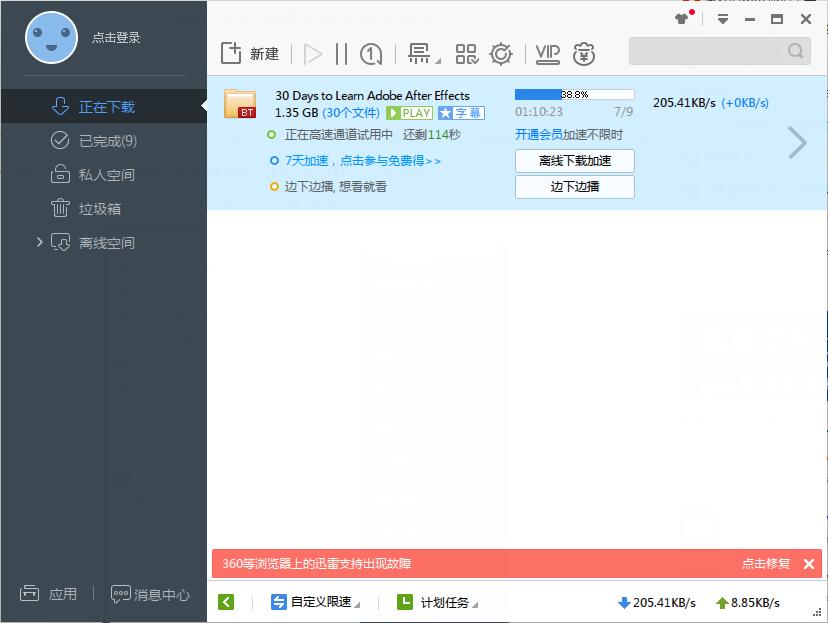Click 7天加速，点击参与免费得 link
Viewport: 828px width, 623px height.
362,161
